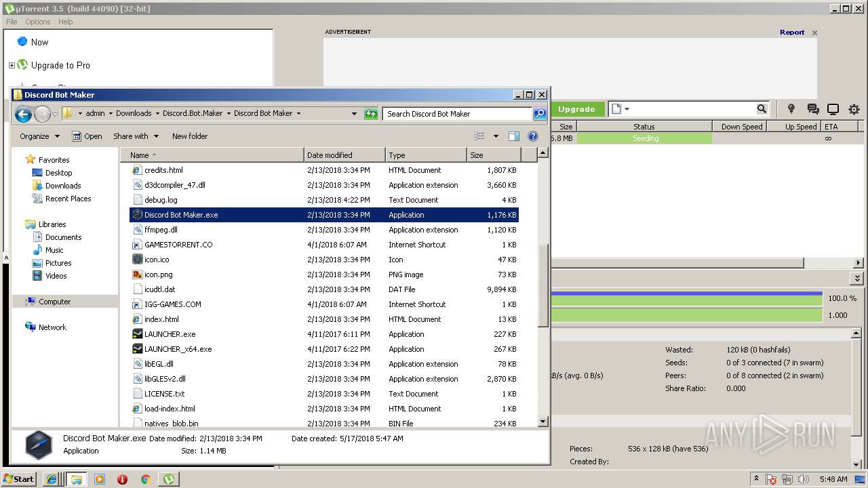Viewport: 868px width, 488px height.
Task: Click the Seeding status progress bar
Action: (644, 138)
